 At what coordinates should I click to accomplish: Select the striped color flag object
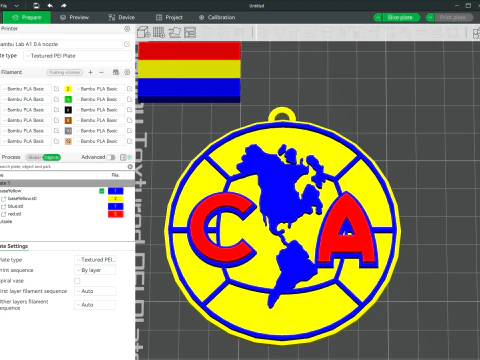(189, 72)
